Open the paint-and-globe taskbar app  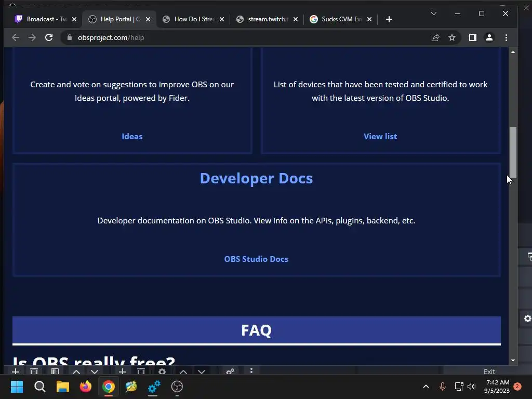point(131,387)
